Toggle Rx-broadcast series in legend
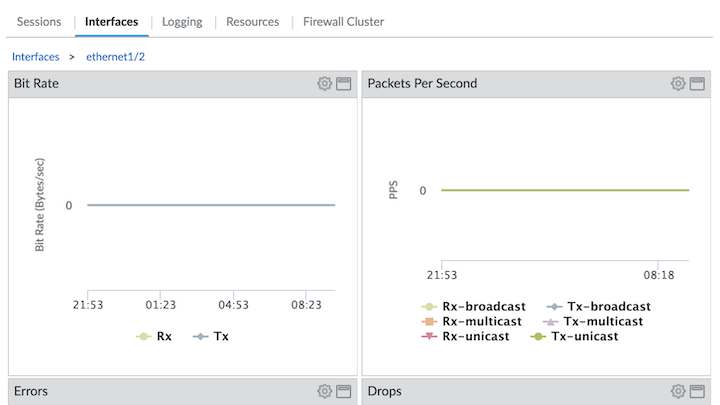 click(472, 306)
